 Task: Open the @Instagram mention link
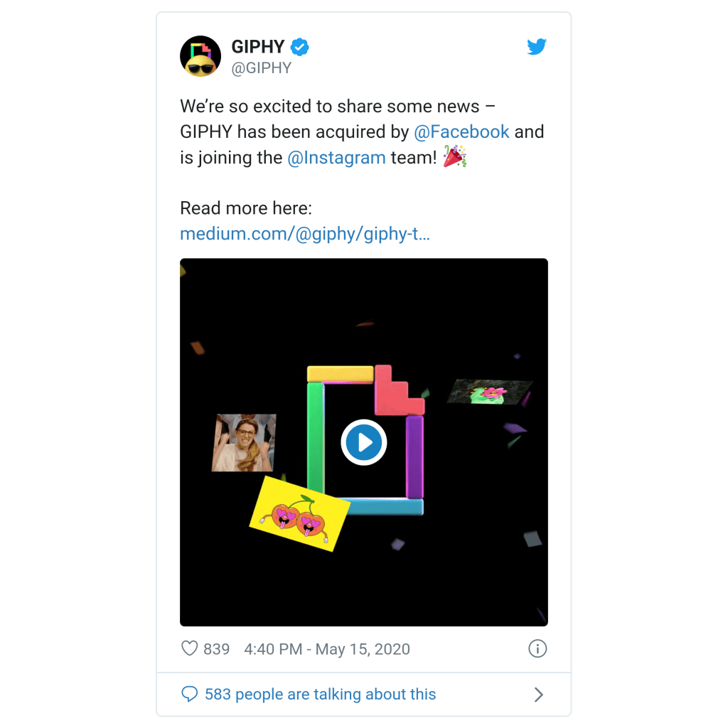336,158
